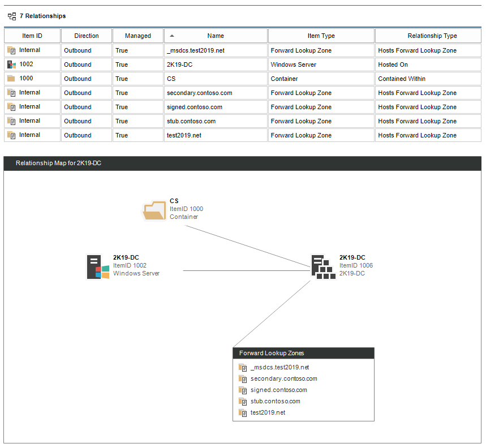Click signed.contoso.com zone icon in Forward Lookup Zones box
The height and width of the screenshot is (448, 486).
pyautogui.click(x=243, y=390)
